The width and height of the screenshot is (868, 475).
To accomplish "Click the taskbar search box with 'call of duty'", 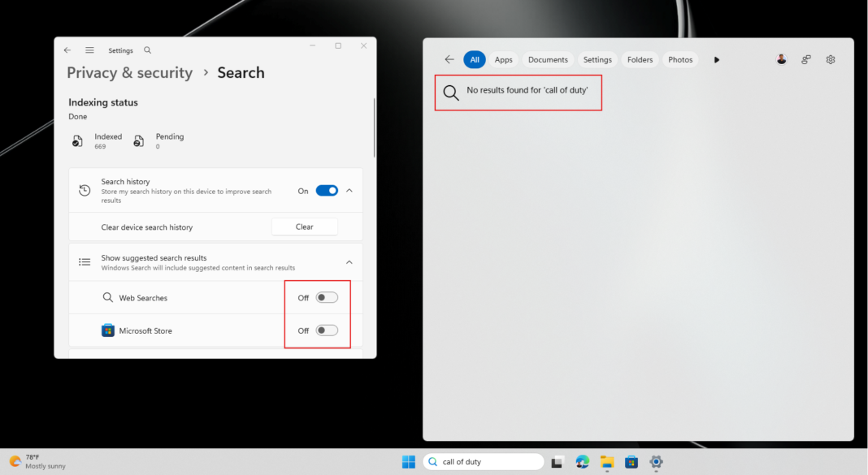I will click(484, 462).
